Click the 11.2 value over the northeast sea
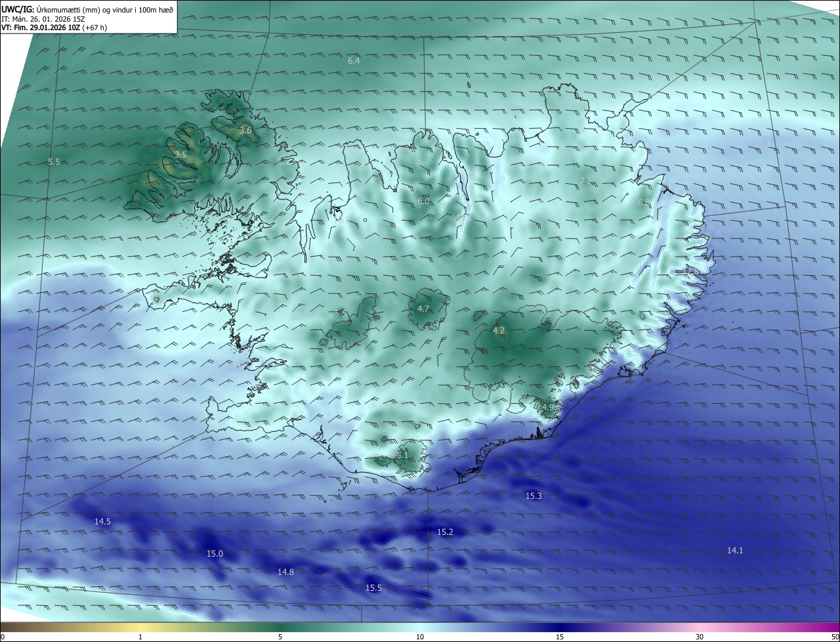Viewport: 840px width, 642px height. point(762,144)
